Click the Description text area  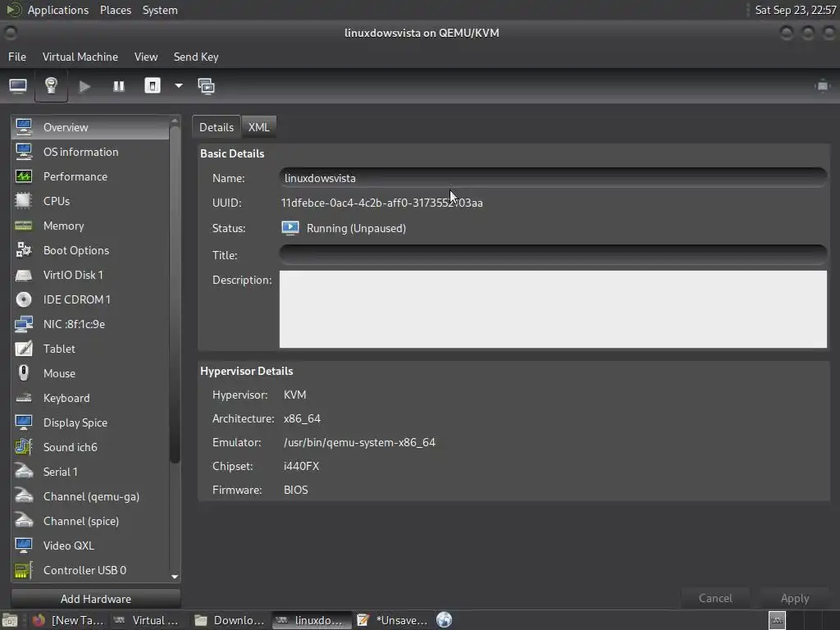click(553, 309)
